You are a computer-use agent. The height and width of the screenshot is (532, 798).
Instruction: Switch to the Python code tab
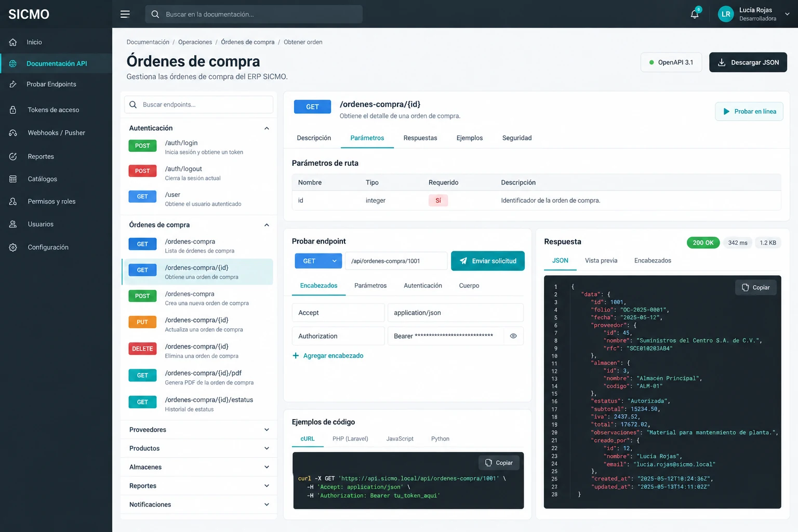(x=440, y=439)
